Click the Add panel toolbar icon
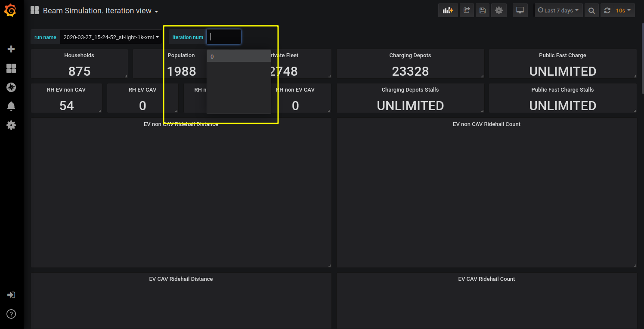The height and width of the screenshot is (329, 644). pos(448,10)
